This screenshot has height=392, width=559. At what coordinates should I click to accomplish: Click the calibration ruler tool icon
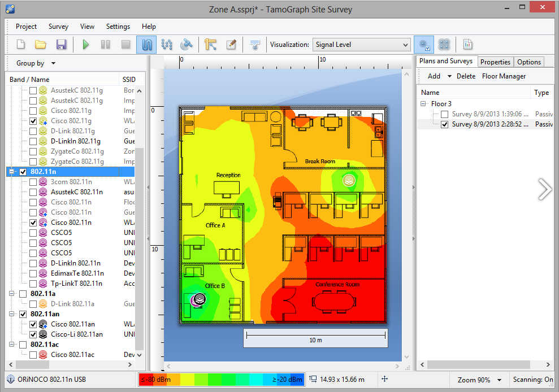211,45
